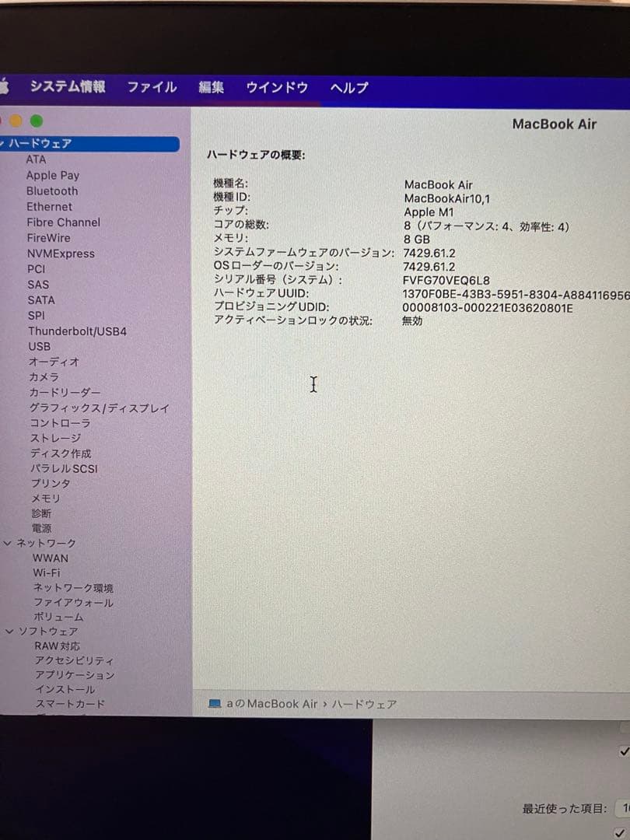Select Bluetooth in the sidebar

(x=51, y=191)
